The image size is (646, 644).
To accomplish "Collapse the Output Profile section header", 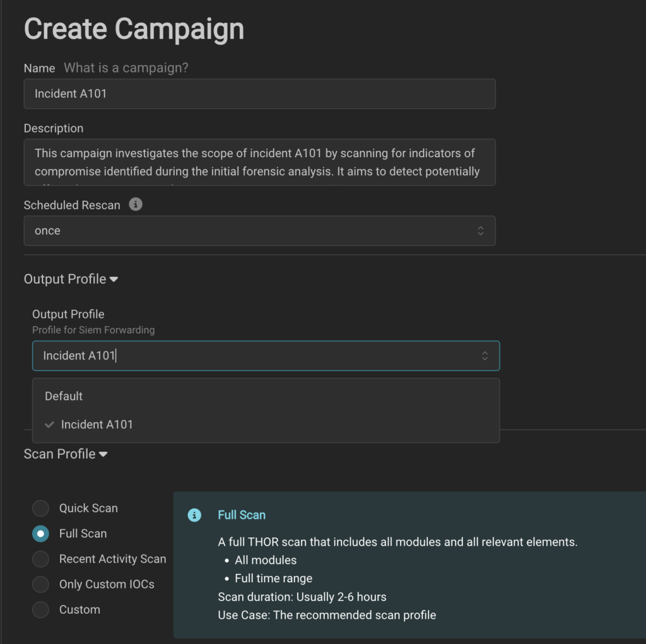I will point(71,279).
